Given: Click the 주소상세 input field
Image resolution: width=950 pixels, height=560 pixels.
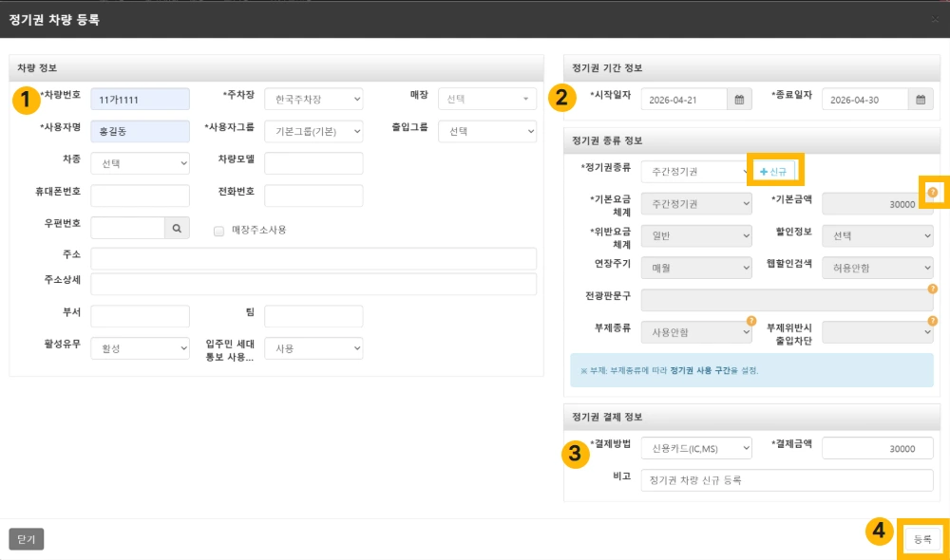Looking at the screenshot, I should [313, 284].
